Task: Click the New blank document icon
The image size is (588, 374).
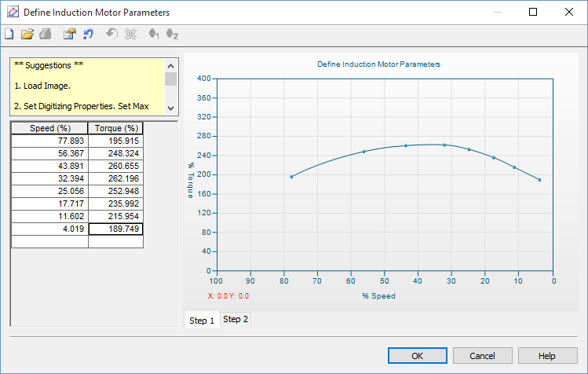Action: [9, 35]
